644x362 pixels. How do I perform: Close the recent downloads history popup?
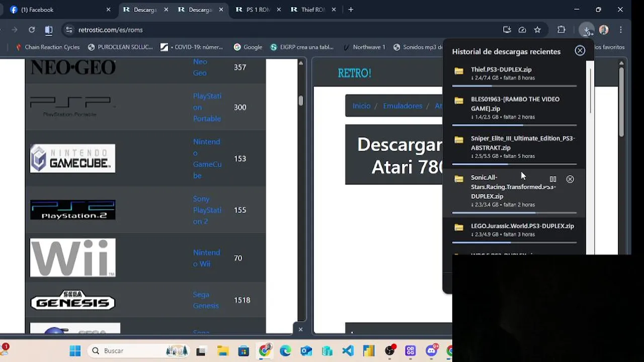[580, 51]
